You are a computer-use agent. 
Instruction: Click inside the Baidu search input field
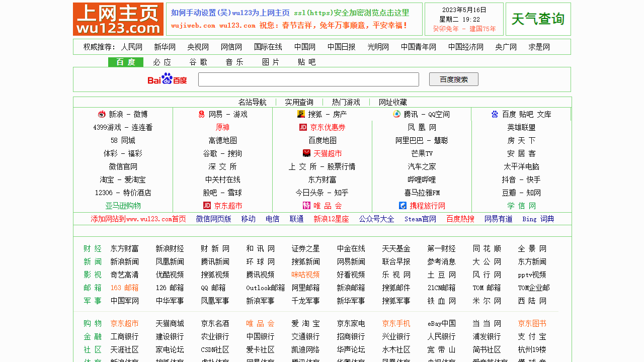coord(308,79)
